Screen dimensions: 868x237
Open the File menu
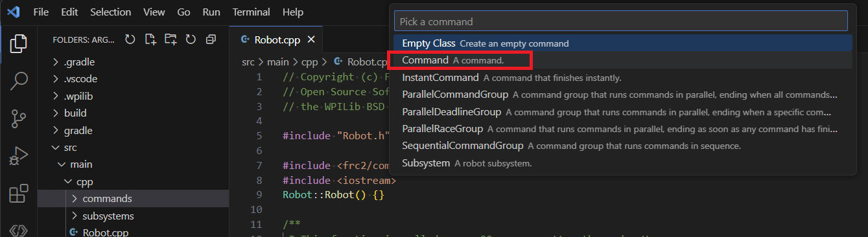(40, 12)
